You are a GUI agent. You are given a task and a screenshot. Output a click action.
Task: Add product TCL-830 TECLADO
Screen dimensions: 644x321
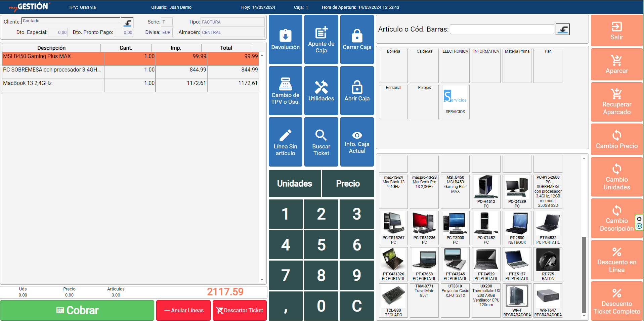[x=393, y=301]
